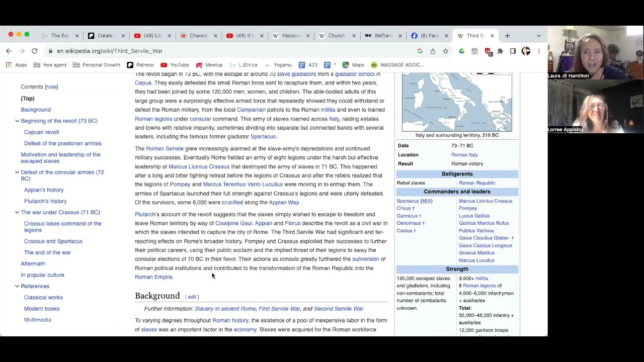The height and width of the screenshot is (362, 644).
Task: Bookmark this page with the star icon
Action: (x=445, y=51)
